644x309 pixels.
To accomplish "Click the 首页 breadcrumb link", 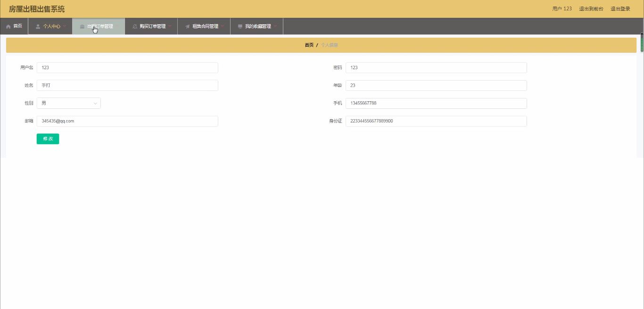I will click(309, 45).
